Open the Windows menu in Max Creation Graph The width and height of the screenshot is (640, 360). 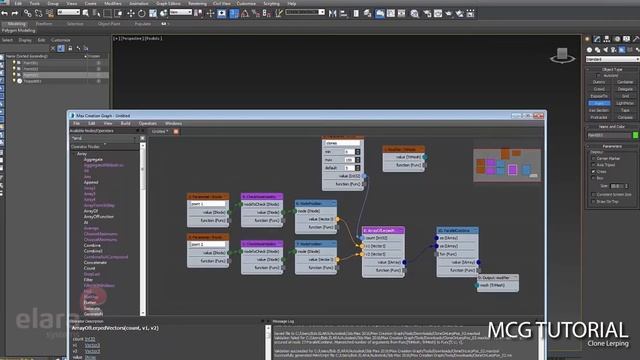click(x=173, y=123)
